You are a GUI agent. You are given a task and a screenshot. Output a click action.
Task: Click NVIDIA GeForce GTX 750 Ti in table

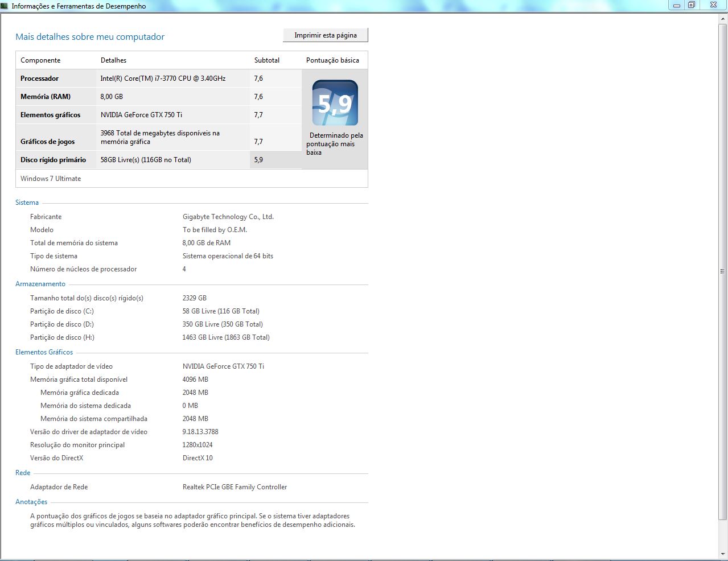pyautogui.click(x=141, y=115)
